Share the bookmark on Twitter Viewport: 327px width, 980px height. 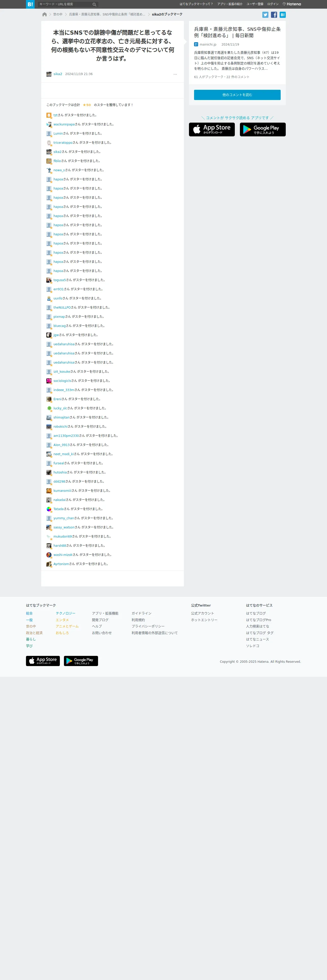coord(265,15)
